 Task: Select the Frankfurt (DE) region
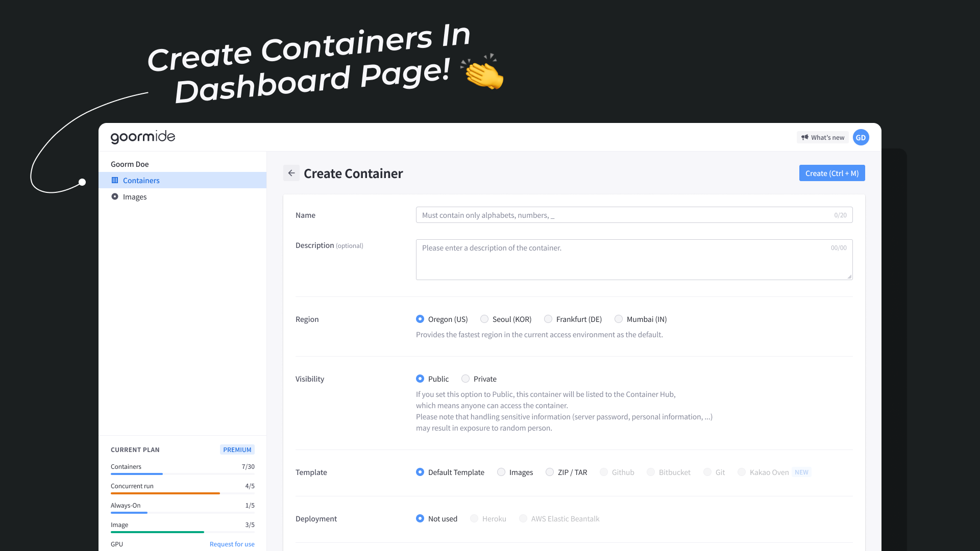(573, 319)
